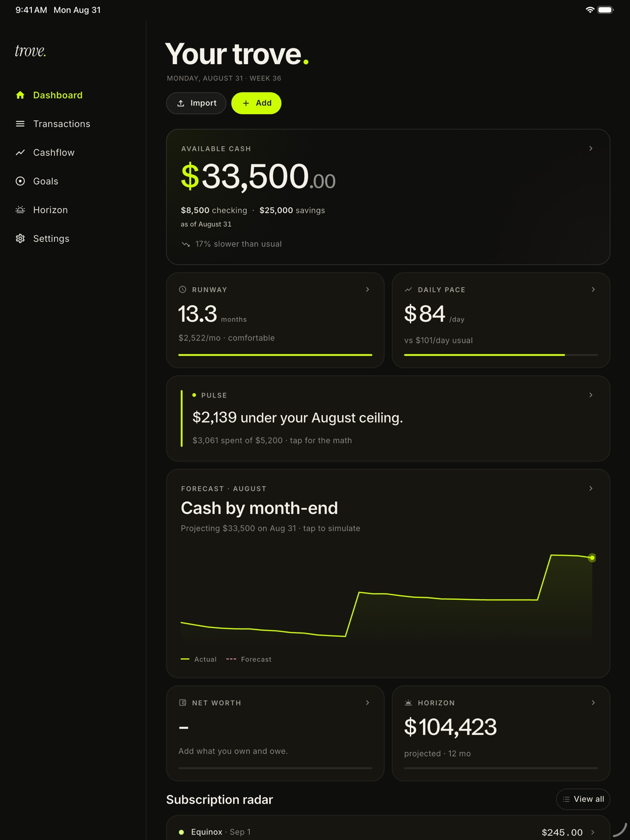Click the Daily Pace progress bar
Viewport: 630px width, 840px height.
[x=501, y=355]
